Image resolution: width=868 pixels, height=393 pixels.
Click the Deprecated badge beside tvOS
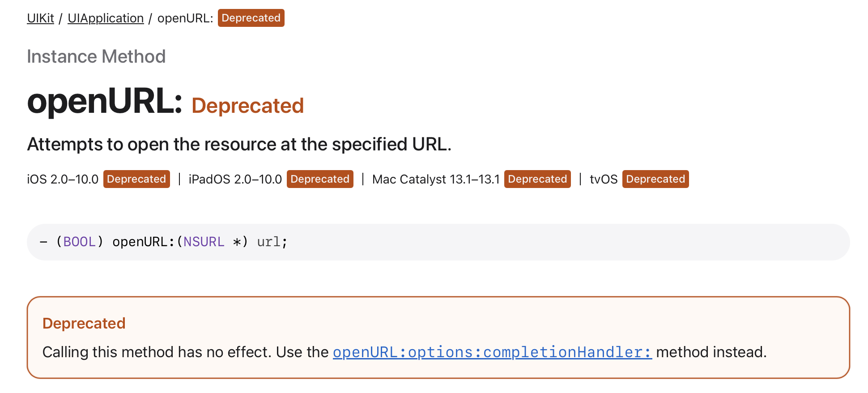tap(655, 179)
